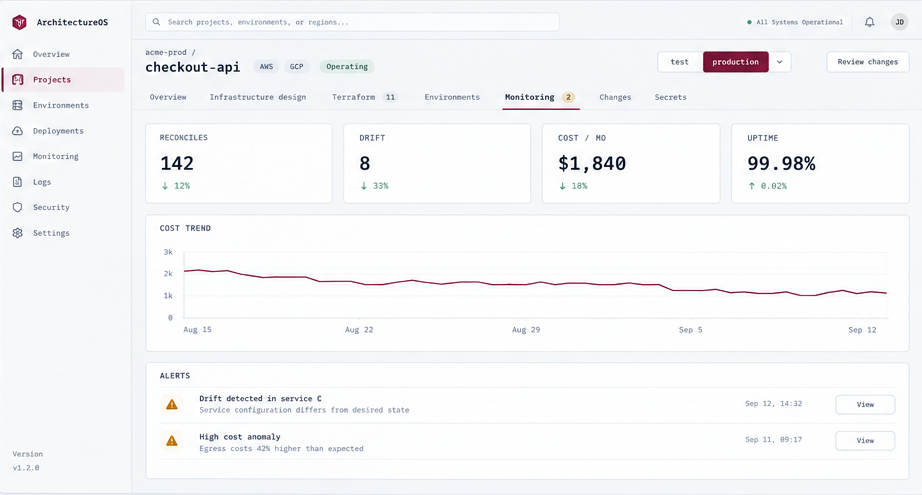Screen dimensions: 922x495
Task: Click the 'Sep 11, 09:17' alert timestamp
Action: (x=773, y=440)
